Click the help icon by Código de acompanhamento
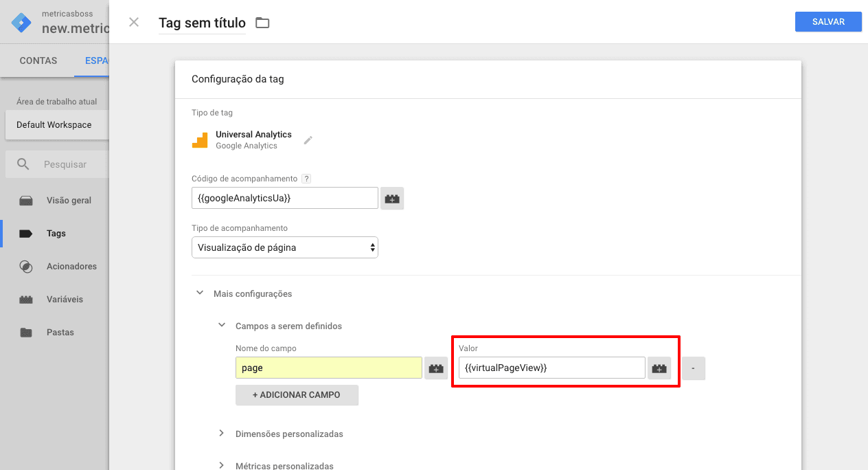Image resolution: width=868 pixels, height=470 pixels. coord(306,179)
